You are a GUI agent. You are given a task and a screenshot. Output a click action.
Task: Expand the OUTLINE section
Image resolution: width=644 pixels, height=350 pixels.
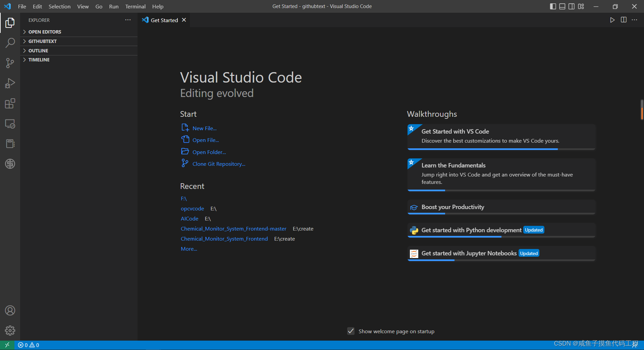pyautogui.click(x=79, y=51)
